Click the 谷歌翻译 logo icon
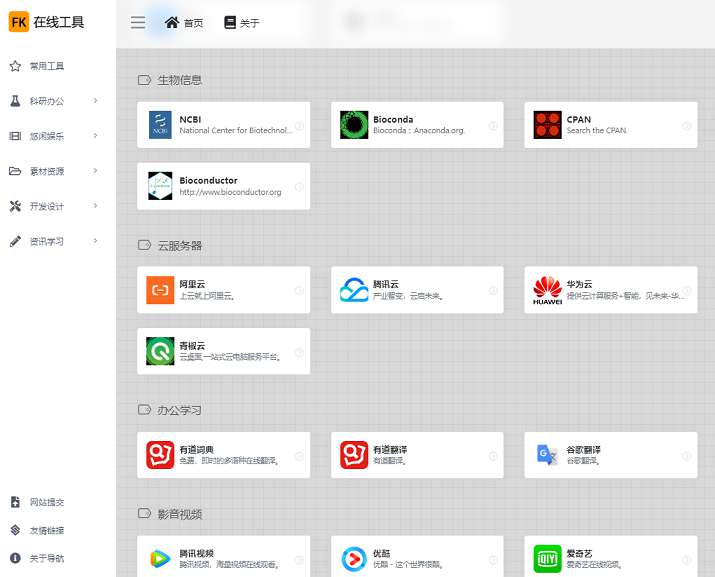 click(x=547, y=455)
